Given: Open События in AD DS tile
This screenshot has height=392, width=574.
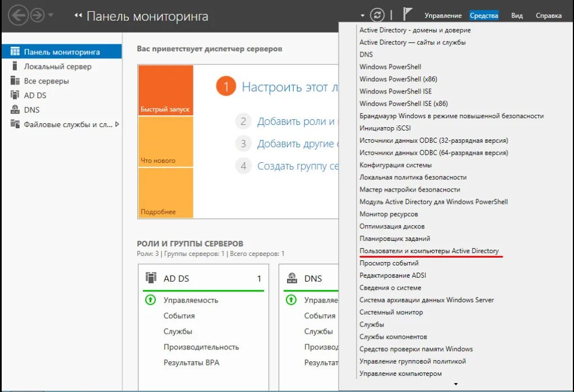Looking at the screenshot, I should point(179,316).
